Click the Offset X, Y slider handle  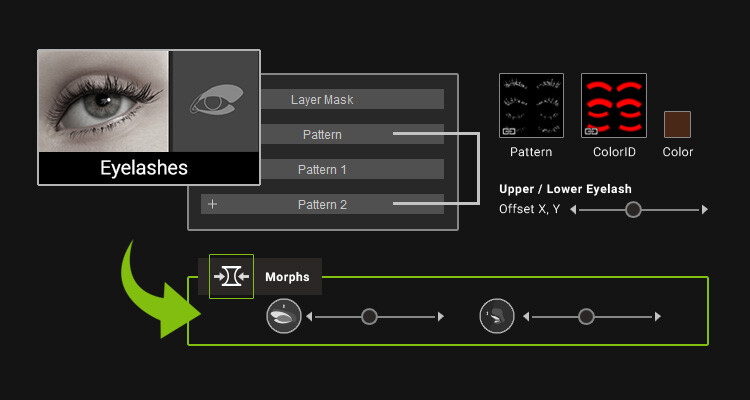coord(633,209)
